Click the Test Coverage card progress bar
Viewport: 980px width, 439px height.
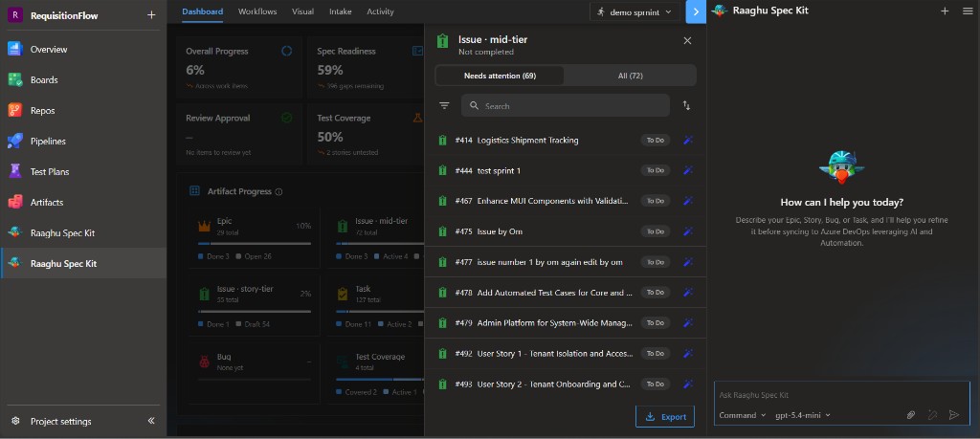[379, 379]
